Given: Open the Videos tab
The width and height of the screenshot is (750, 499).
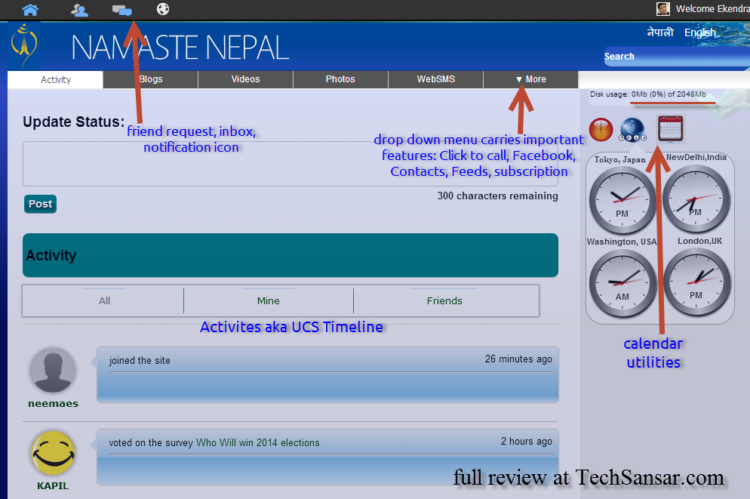Looking at the screenshot, I should 245,79.
